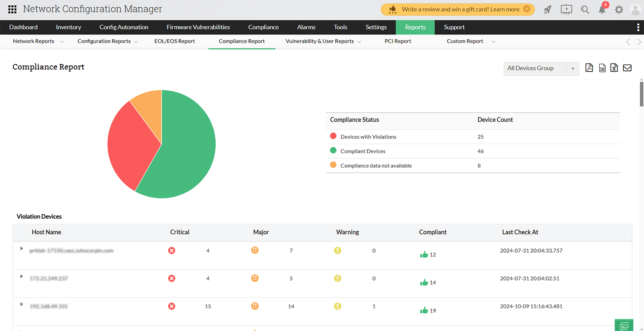
Task: Open the search tool
Action: (x=585, y=9)
